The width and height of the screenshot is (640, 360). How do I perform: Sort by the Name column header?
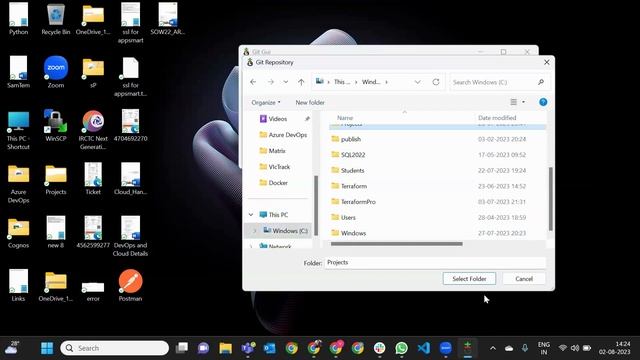[345, 118]
